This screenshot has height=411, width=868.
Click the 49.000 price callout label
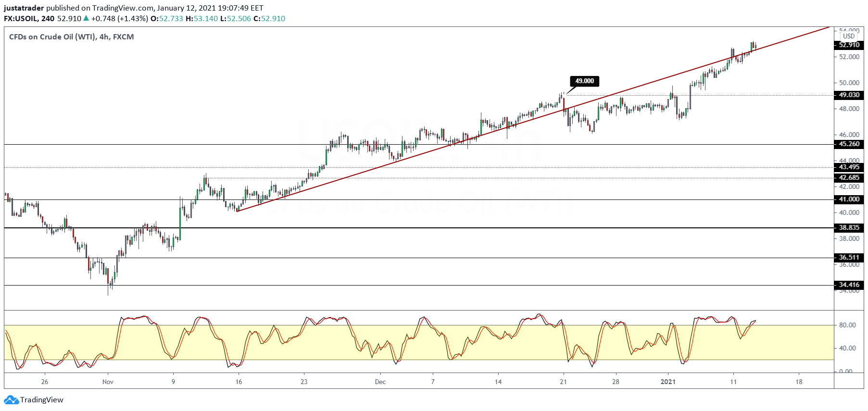(x=584, y=81)
